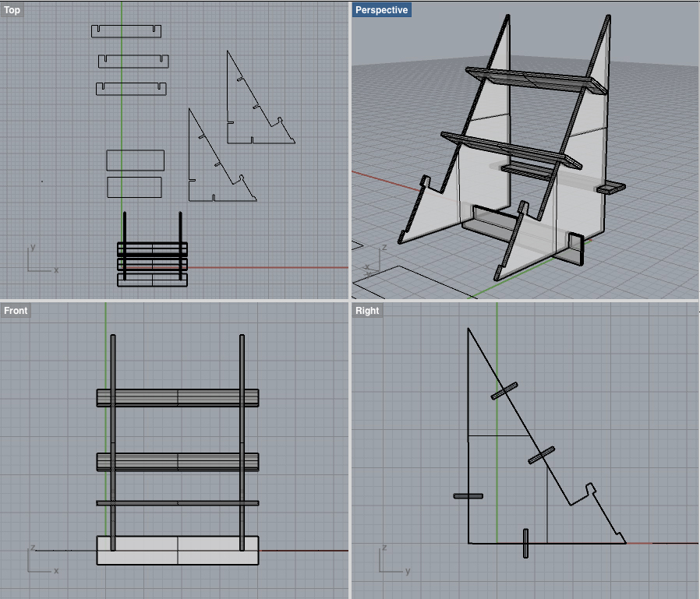This screenshot has width=700, height=599.
Task: Select the middle shelf in Front view
Action: point(177,462)
